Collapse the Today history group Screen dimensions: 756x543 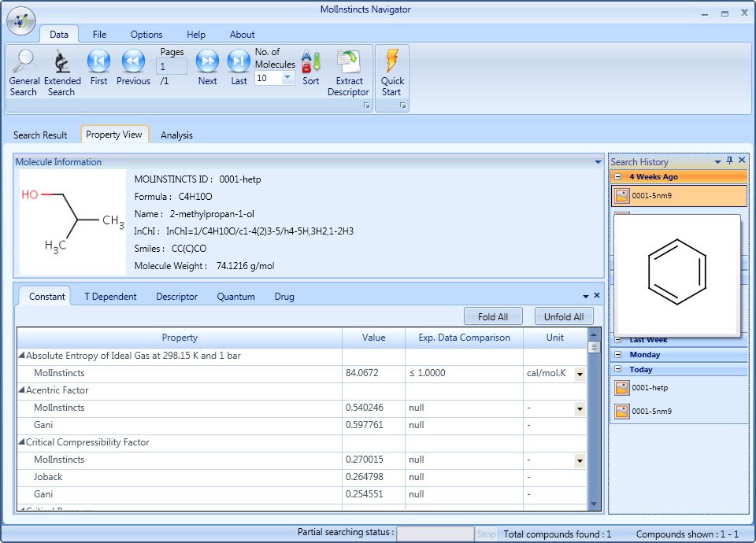click(x=618, y=369)
